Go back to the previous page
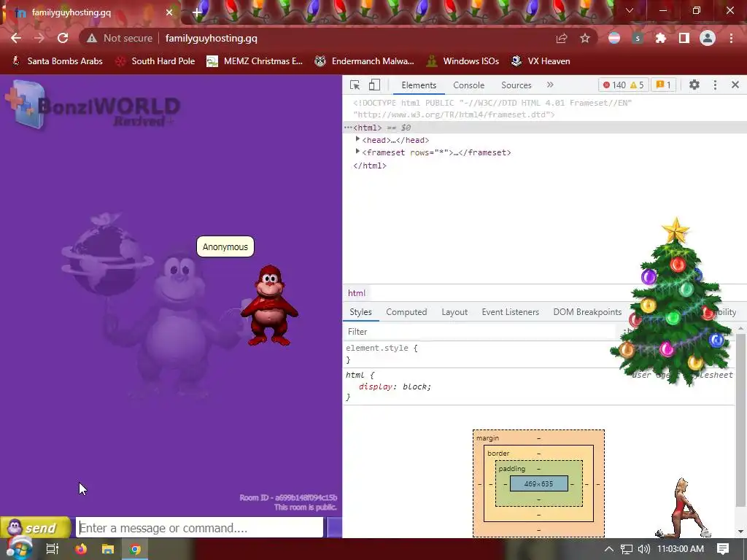747x560 pixels. [x=16, y=38]
